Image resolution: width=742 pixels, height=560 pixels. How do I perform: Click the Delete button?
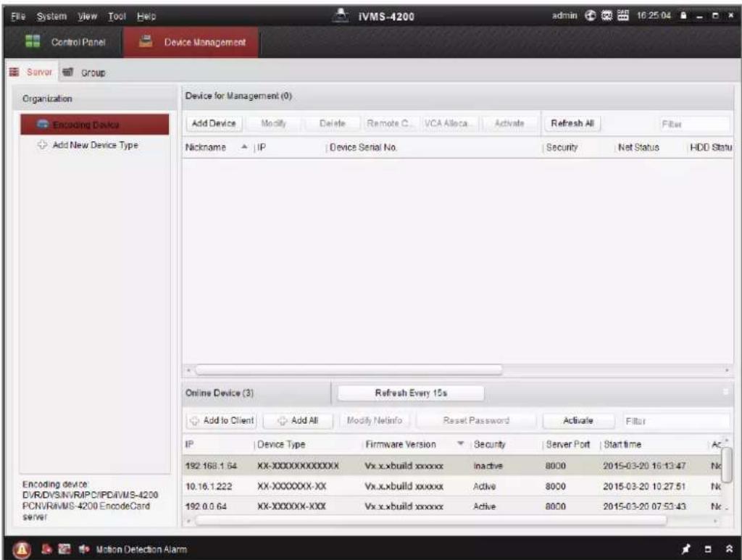click(x=332, y=123)
